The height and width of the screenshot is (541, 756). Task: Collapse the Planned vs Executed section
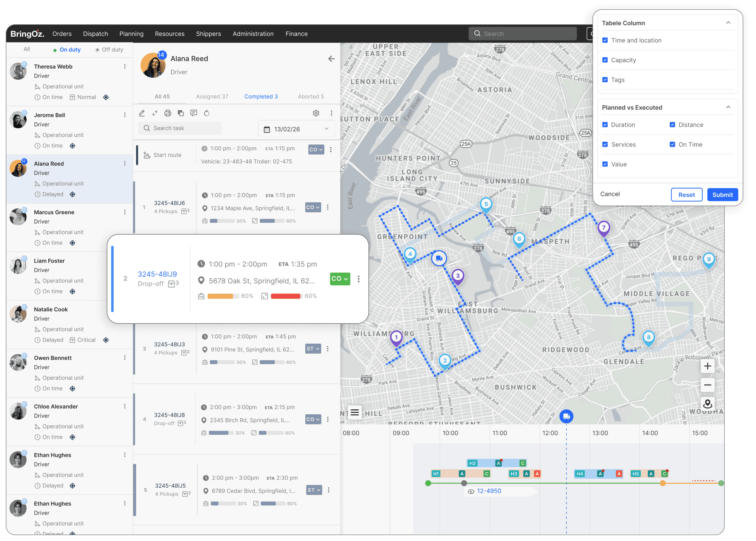(x=728, y=107)
